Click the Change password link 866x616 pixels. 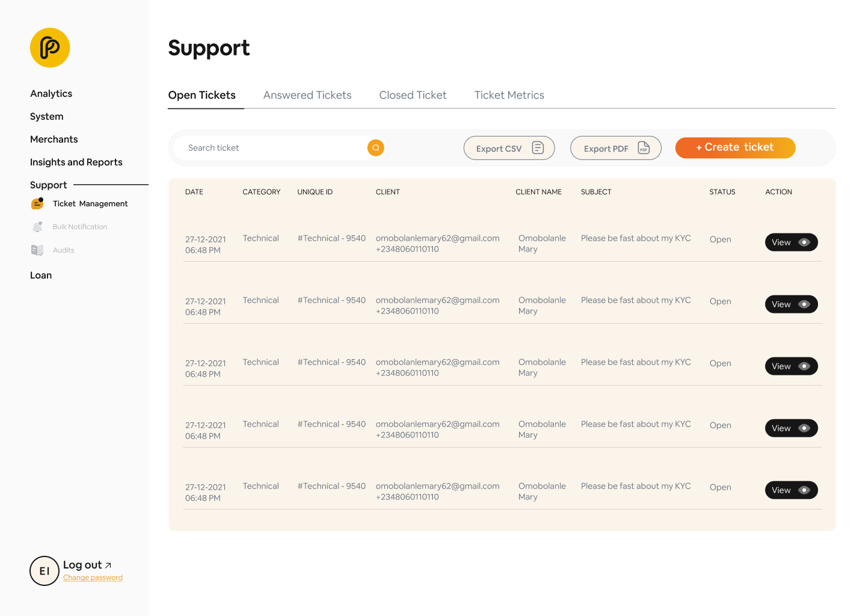point(93,577)
